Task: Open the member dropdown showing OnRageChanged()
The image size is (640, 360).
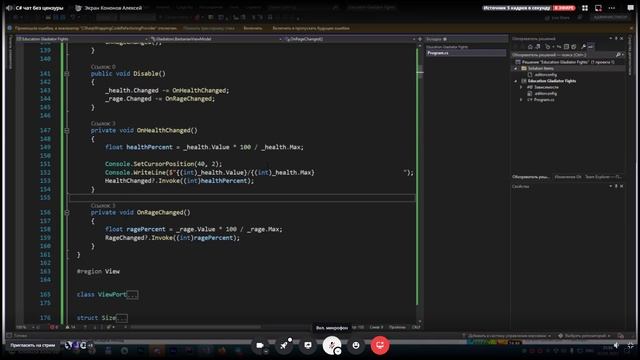Action: 350,39
